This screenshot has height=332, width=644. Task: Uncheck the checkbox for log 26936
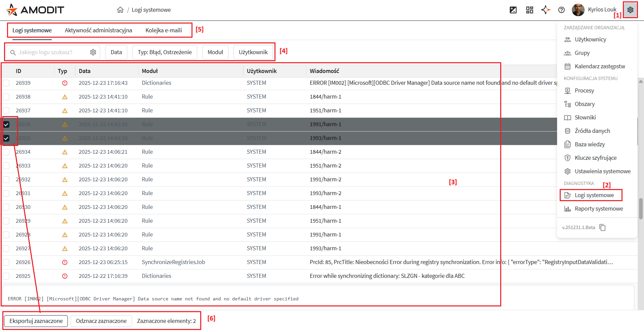click(x=6, y=124)
